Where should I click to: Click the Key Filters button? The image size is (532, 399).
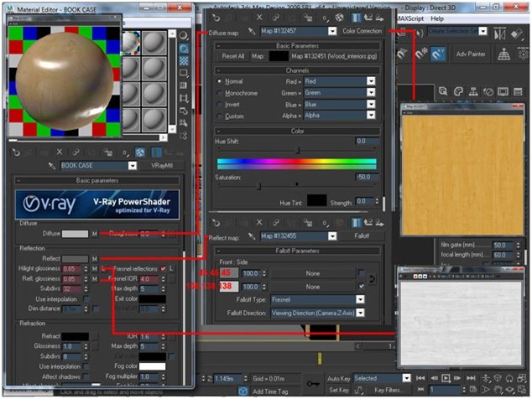pos(388,390)
